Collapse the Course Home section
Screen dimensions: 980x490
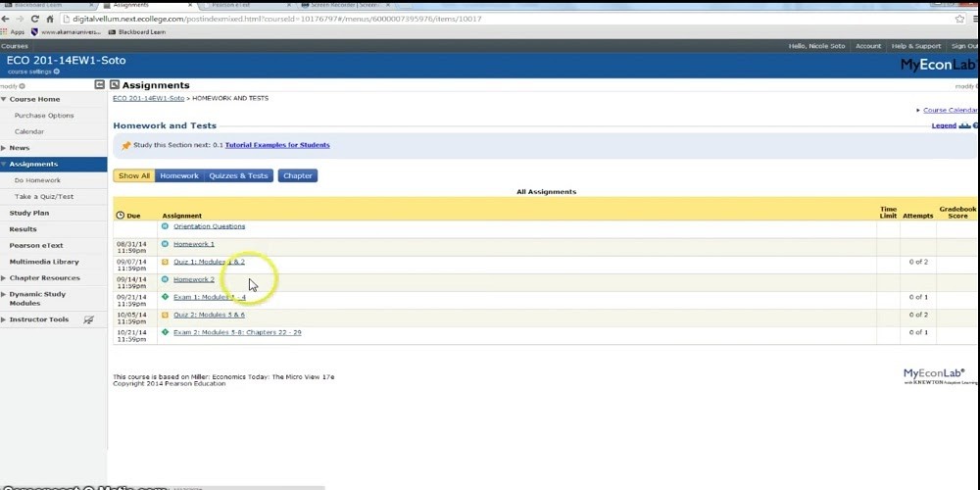tap(4, 99)
